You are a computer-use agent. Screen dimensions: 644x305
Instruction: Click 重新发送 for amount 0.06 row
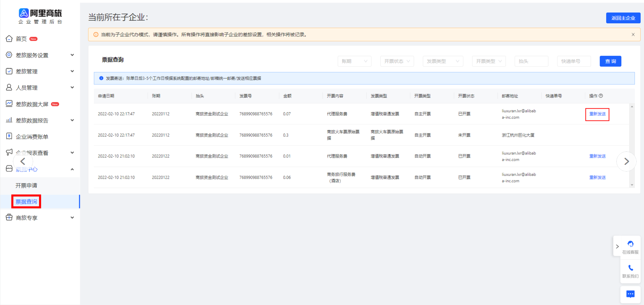tap(597, 177)
